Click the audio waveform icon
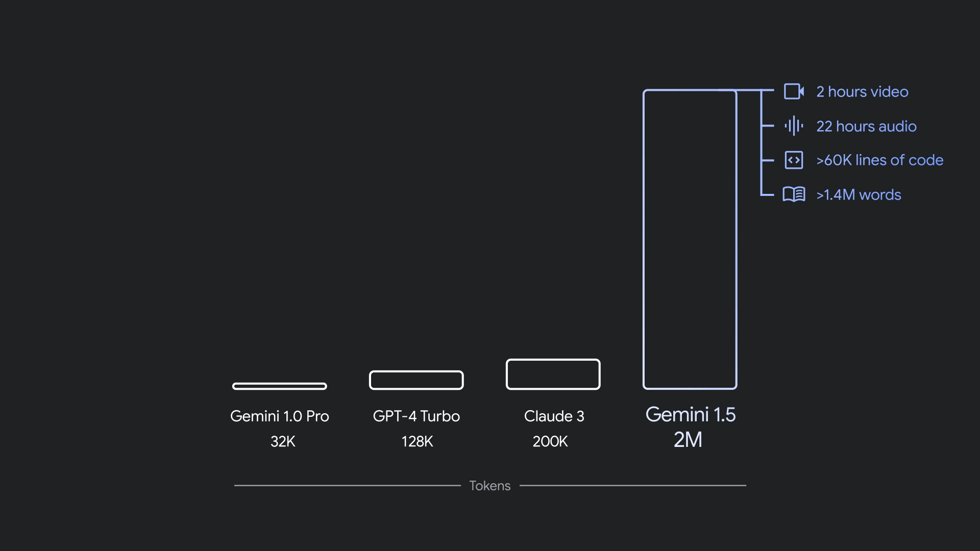Screen dimensions: 980x551 click(794, 126)
